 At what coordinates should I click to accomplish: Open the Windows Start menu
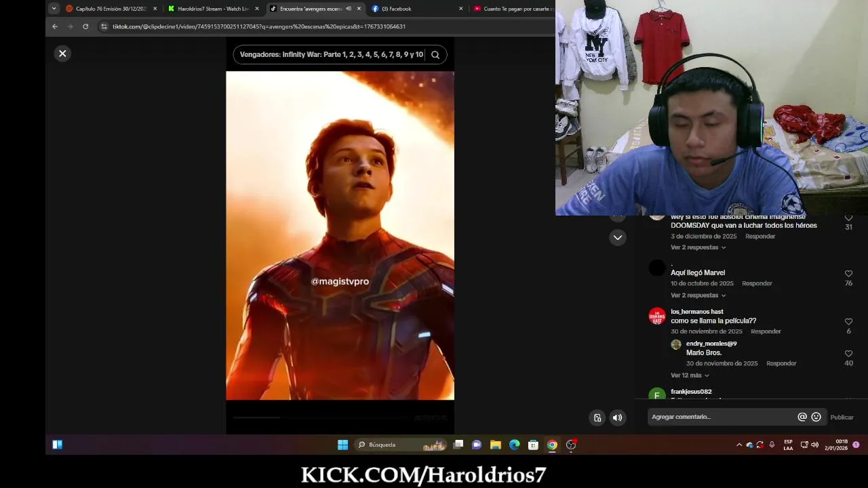pos(342,445)
